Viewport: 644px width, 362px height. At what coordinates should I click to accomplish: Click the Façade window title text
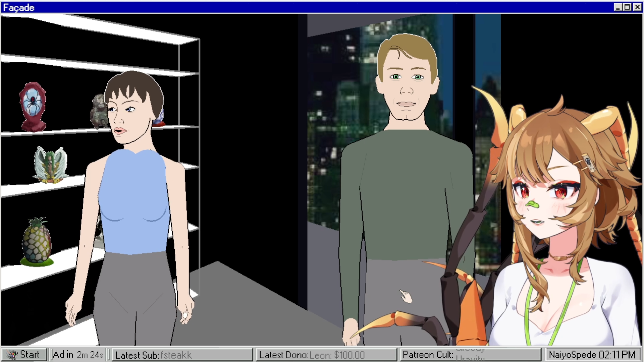click(19, 7)
